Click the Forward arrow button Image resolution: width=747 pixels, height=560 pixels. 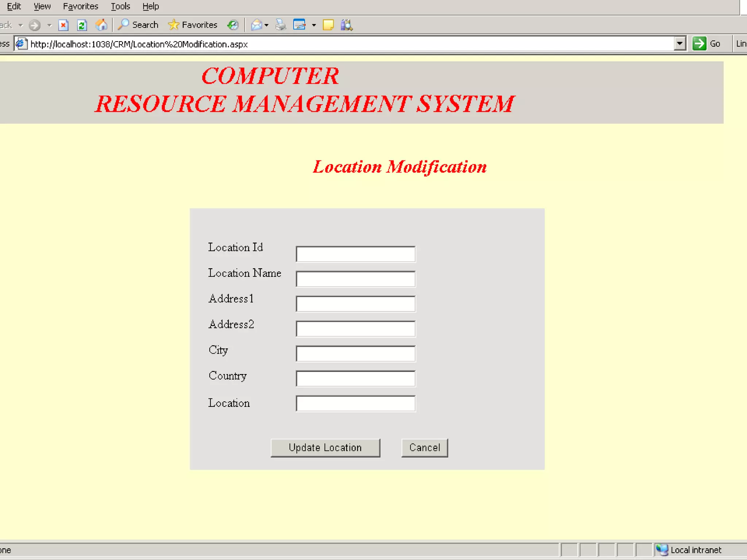35,25
